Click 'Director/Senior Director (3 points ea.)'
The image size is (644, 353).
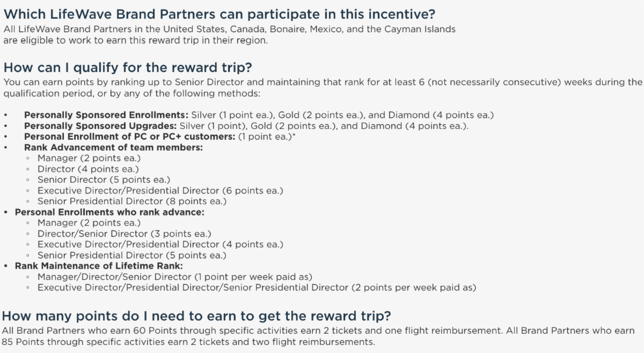(x=124, y=233)
